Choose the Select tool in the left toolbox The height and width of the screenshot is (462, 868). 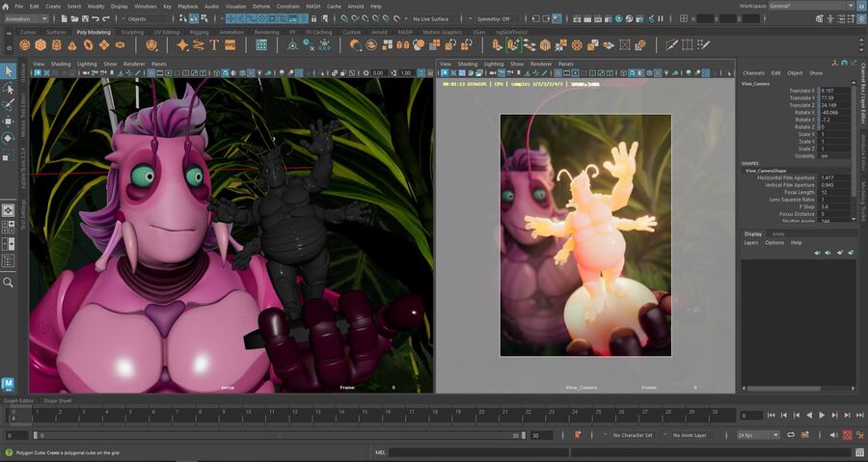tap(9, 72)
